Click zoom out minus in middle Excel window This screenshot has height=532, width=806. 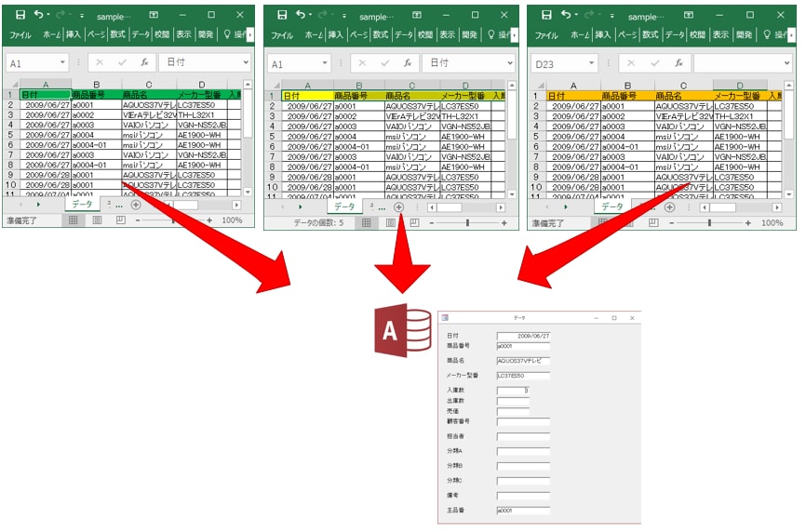[432, 223]
